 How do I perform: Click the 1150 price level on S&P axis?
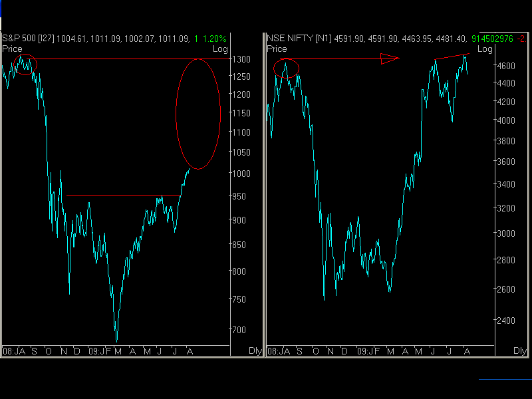coord(241,113)
